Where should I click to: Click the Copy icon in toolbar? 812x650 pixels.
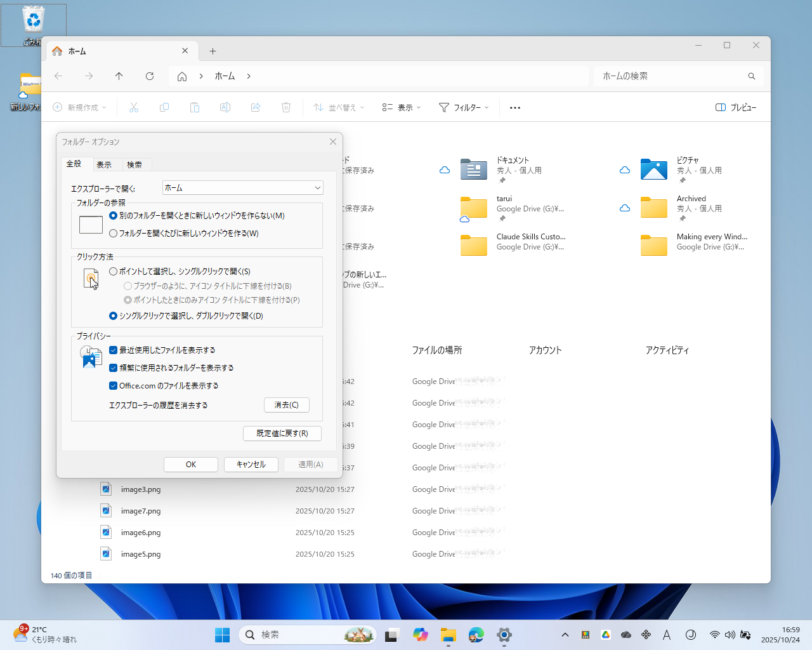164,107
